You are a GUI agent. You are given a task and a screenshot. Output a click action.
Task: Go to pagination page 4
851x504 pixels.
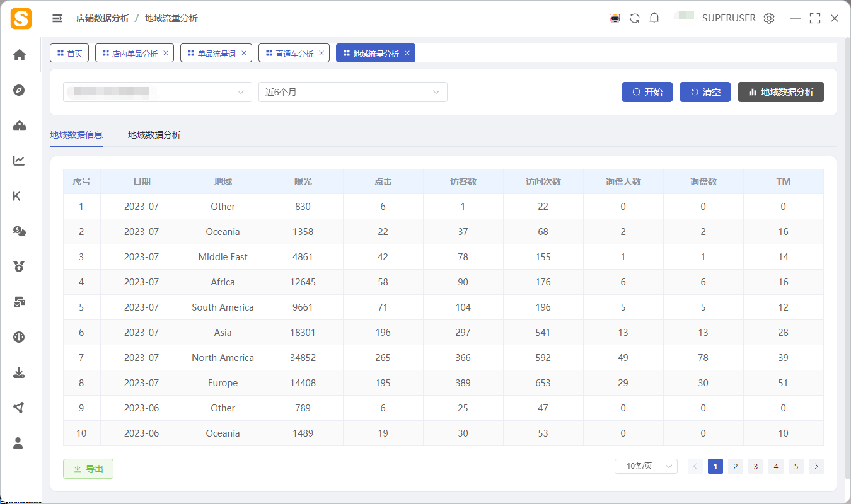776,466
